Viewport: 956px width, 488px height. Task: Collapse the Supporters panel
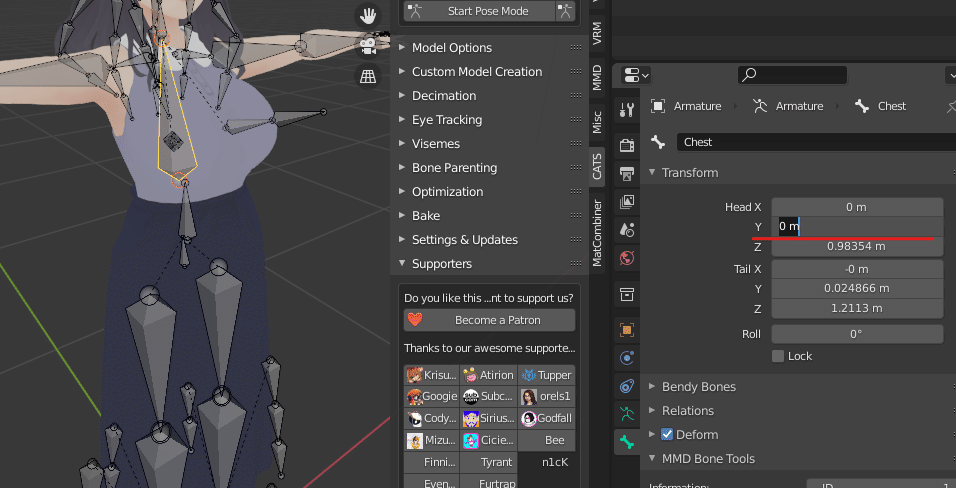click(402, 264)
